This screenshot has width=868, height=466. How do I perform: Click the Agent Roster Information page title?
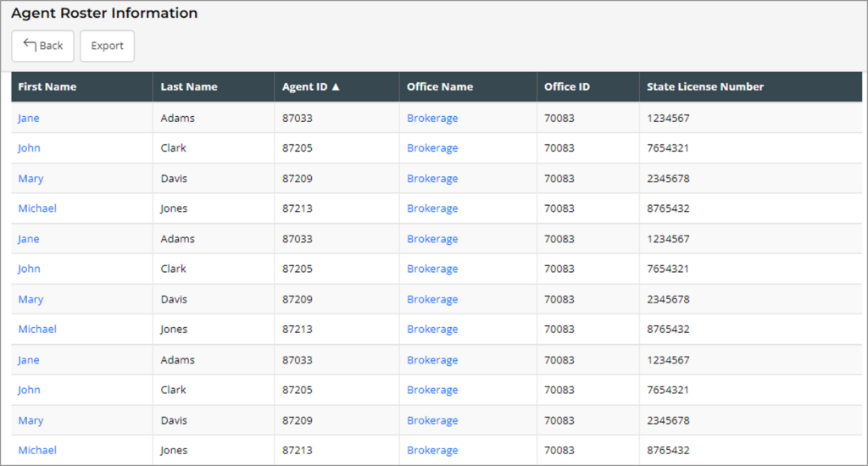tap(104, 14)
